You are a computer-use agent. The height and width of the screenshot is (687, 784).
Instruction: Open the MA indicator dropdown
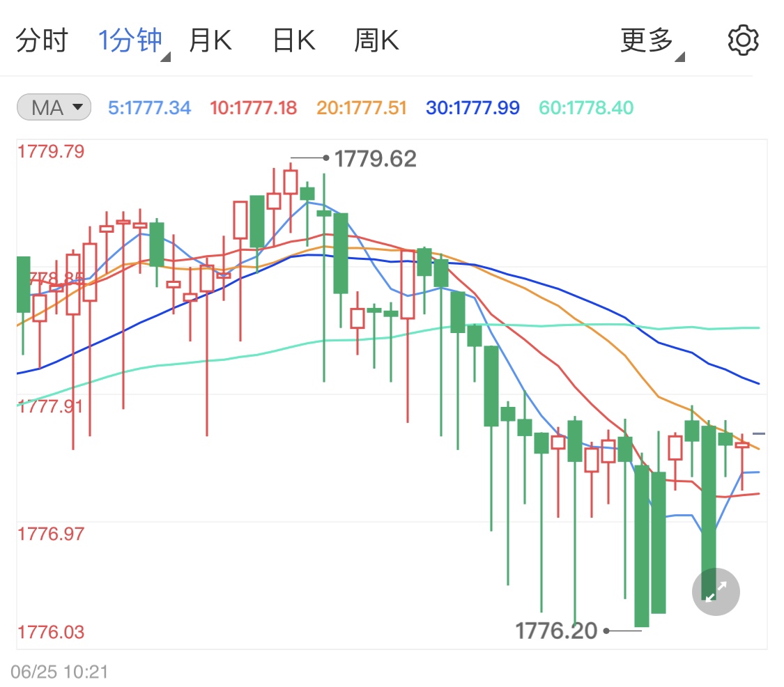point(54,107)
